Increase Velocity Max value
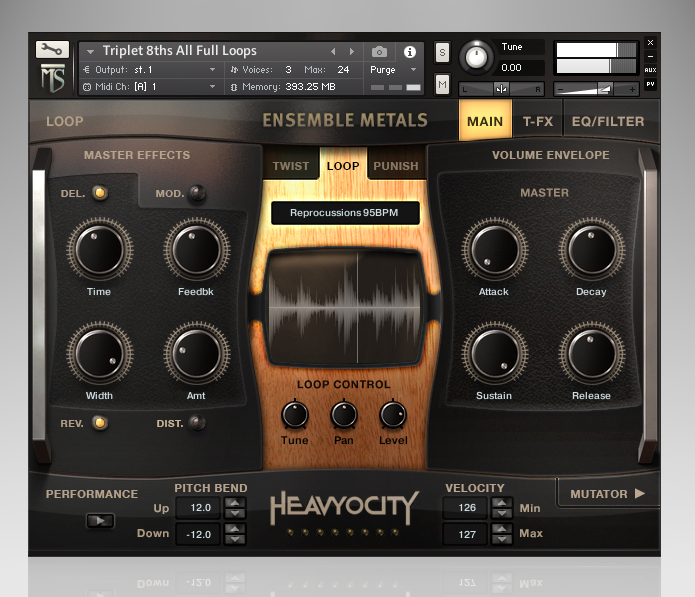The width and height of the screenshot is (695, 597). 502,529
